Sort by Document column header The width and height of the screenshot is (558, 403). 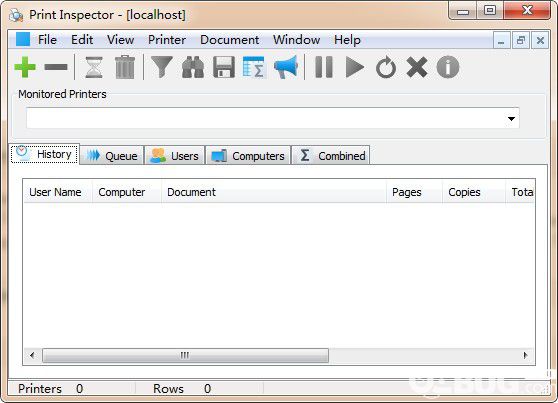(x=274, y=192)
